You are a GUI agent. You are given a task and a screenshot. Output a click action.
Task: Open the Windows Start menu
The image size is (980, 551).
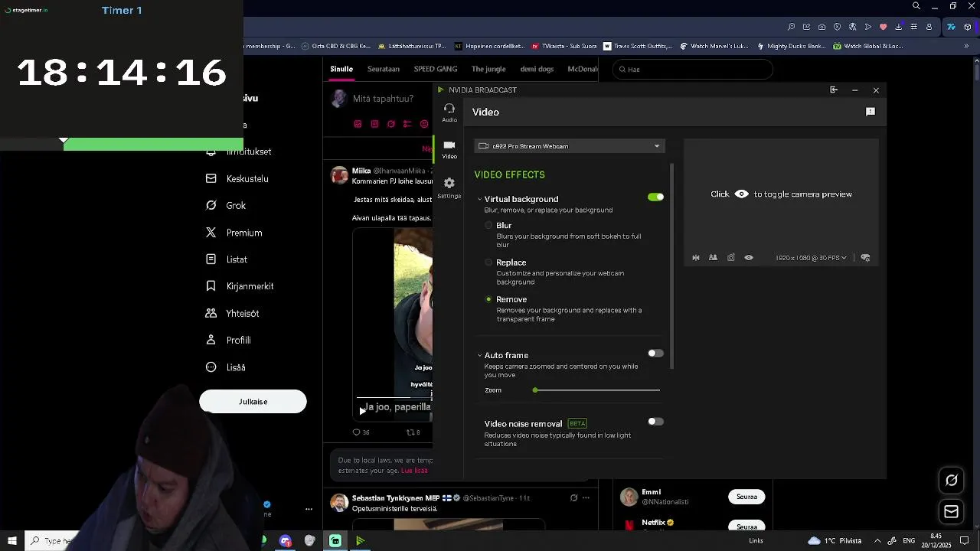[x=11, y=541]
